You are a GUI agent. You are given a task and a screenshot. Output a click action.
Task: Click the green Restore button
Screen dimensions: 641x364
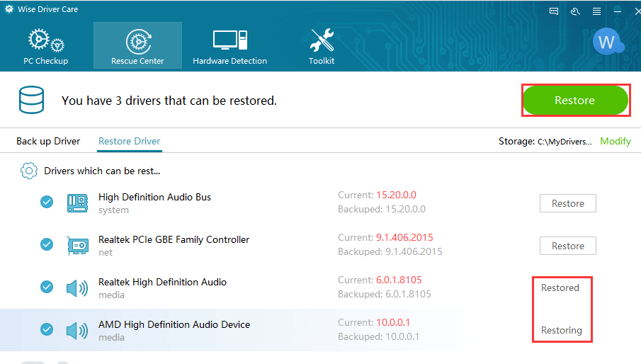[575, 100]
